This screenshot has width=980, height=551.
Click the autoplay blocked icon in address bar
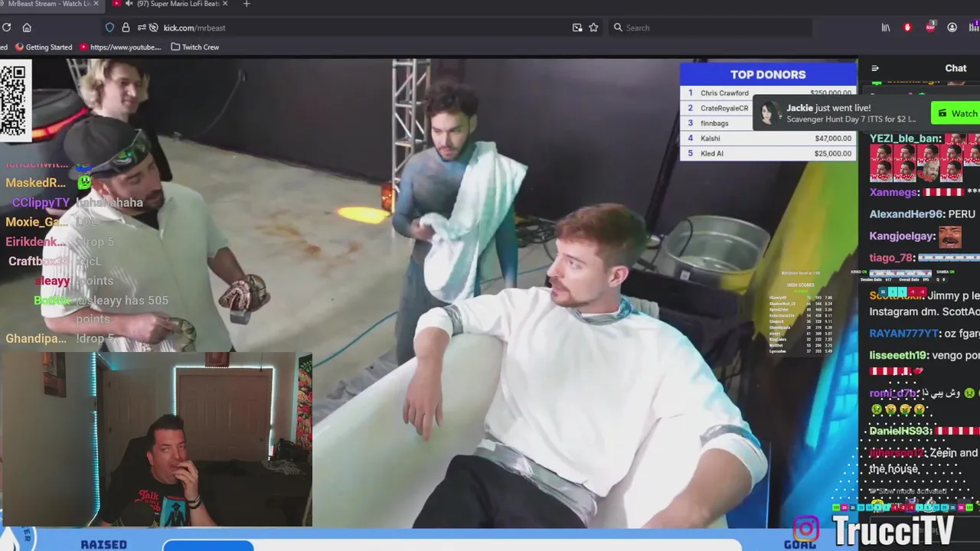154,28
